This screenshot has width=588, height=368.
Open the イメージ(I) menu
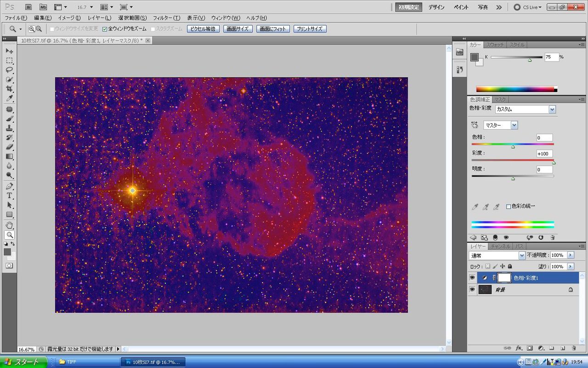click(x=69, y=18)
